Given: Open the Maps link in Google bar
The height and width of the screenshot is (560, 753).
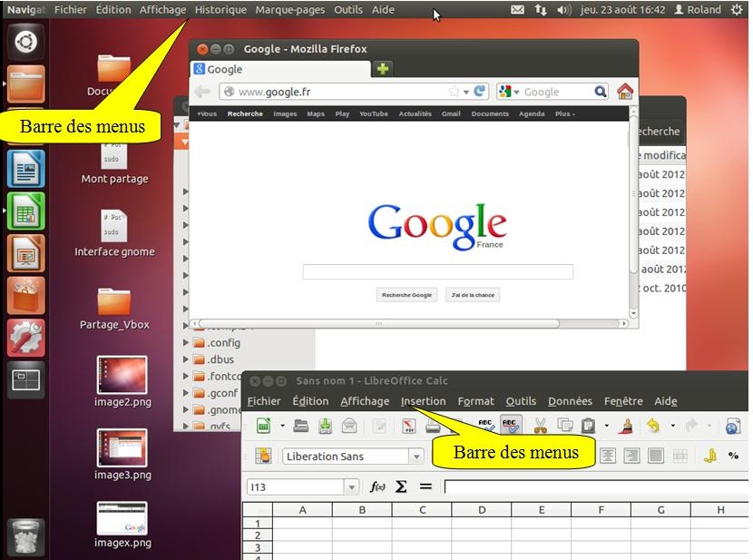Looking at the screenshot, I should click(x=316, y=113).
